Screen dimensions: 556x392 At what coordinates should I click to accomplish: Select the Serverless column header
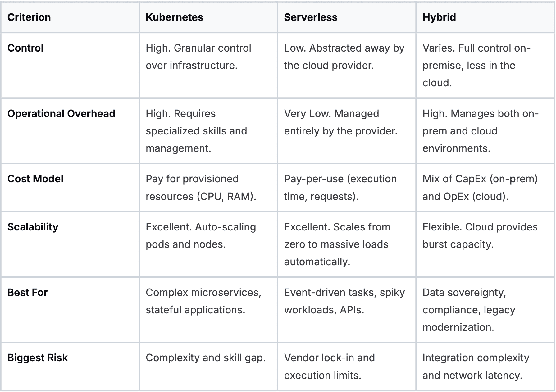point(311,17)
